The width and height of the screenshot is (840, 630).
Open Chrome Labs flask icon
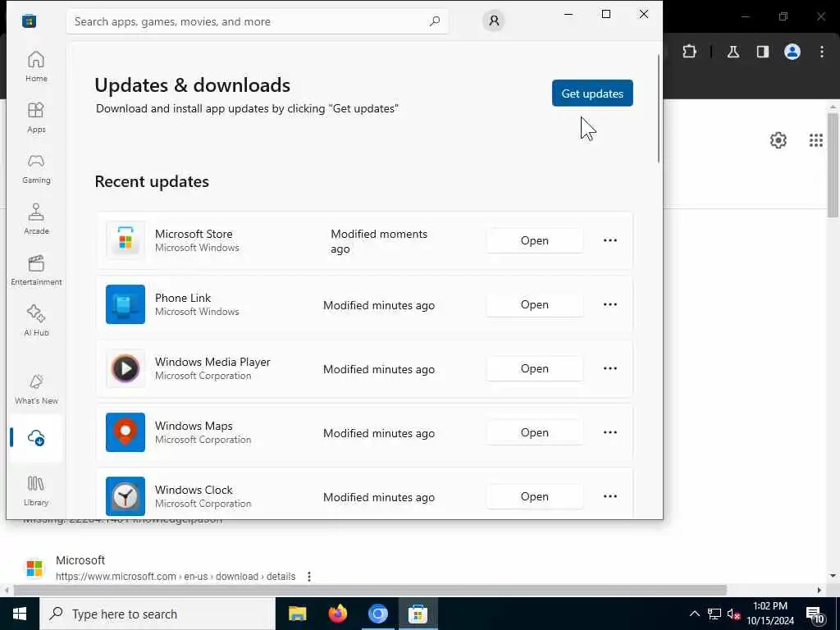[733, 52]
